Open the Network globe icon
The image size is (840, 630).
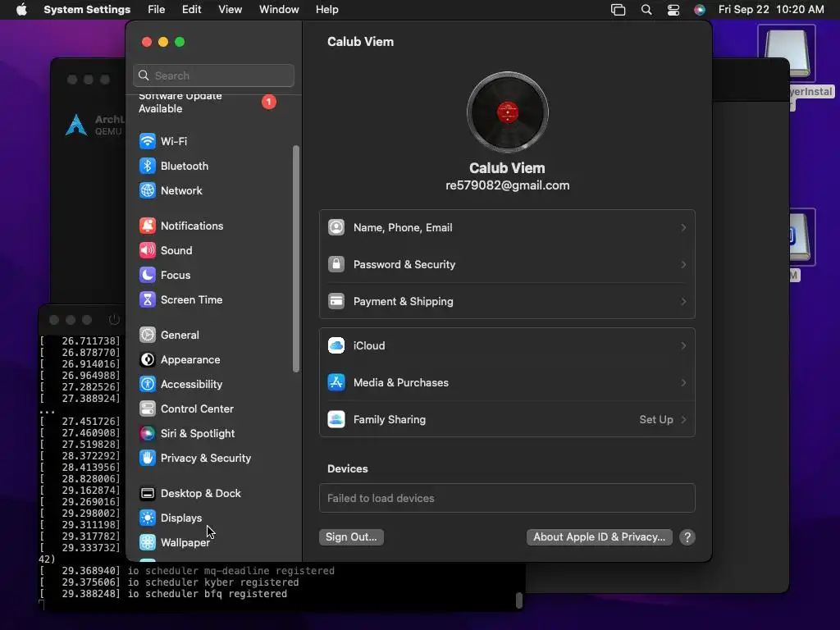point(148,190)
